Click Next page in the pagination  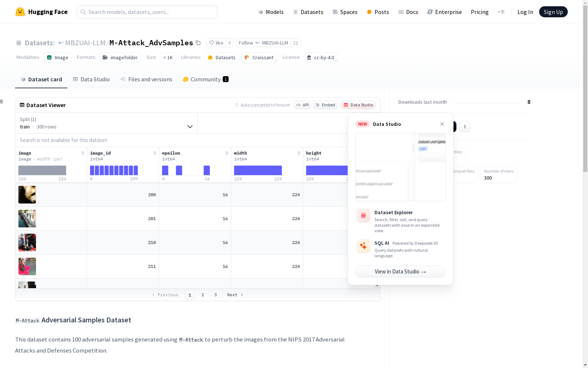point(235,295)
